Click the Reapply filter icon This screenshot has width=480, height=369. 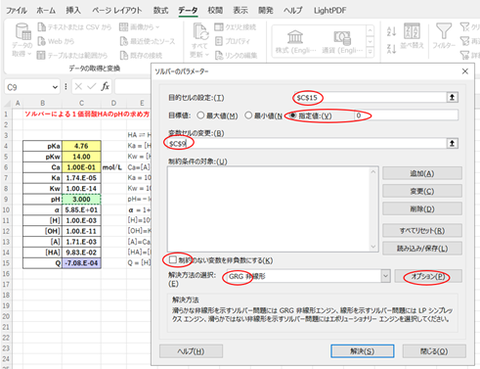click(x=465, y=41)
